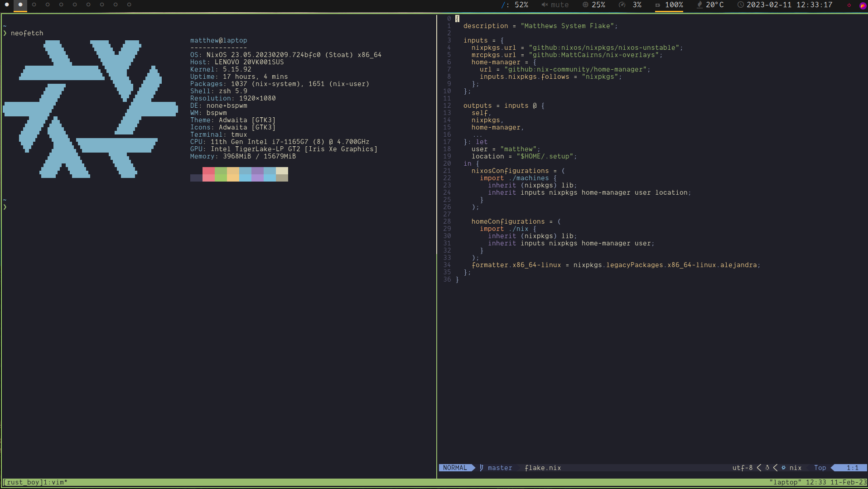The height and width of the screenshot is (489, 868).
Task: Click 'outputs = inputs @ {' line
Action: tap(504, 105)
